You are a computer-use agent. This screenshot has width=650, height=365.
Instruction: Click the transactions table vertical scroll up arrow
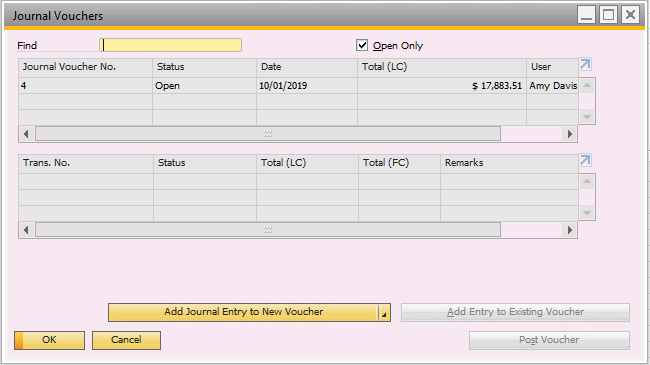[x=587, y=181]
